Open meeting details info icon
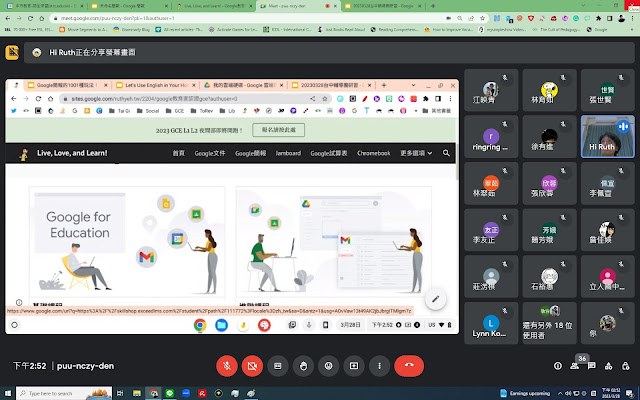The height and width of the screenshot is (400, 640). click(558, 366)
